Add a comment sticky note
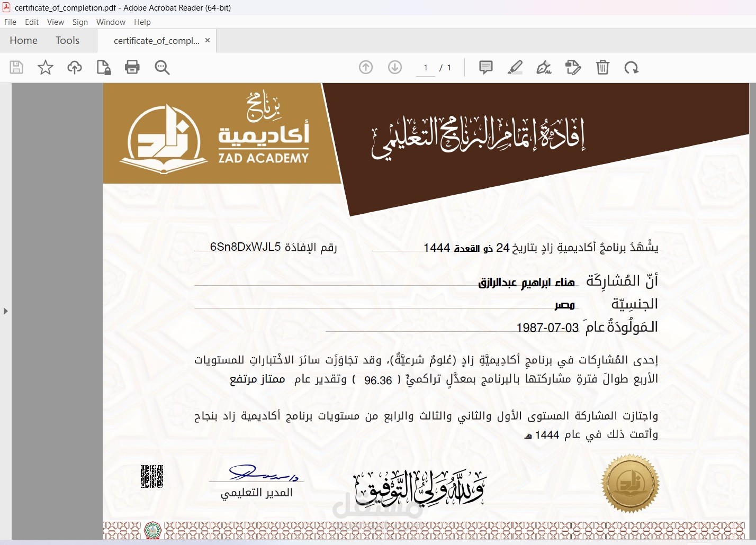This screenshot has height=545, width=756. click(x=486, y=67)
